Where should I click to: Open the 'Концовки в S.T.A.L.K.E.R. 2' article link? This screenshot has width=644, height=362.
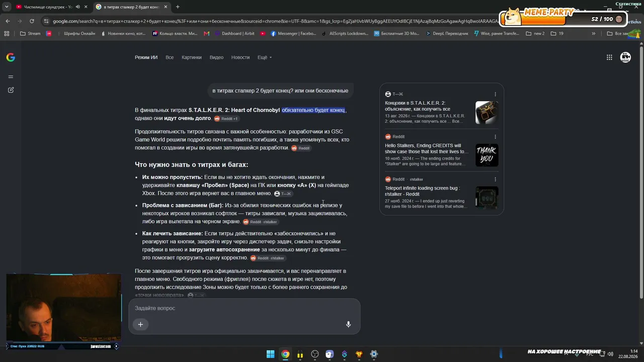(418, 106)
